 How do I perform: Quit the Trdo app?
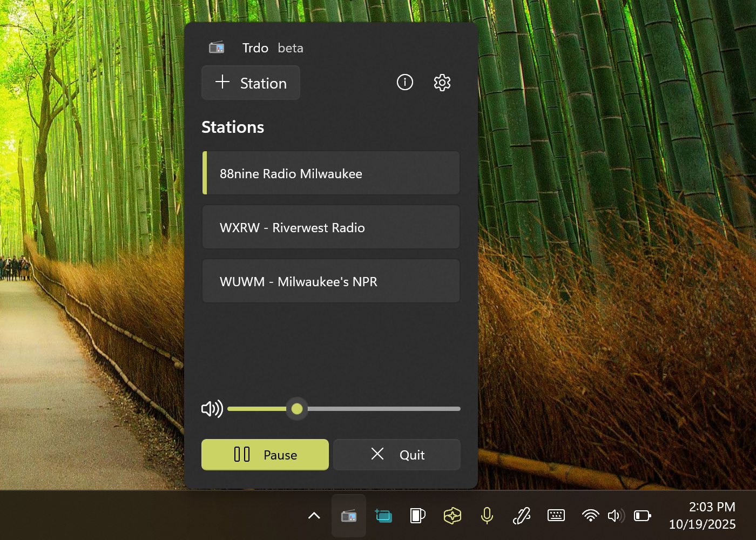396,454
